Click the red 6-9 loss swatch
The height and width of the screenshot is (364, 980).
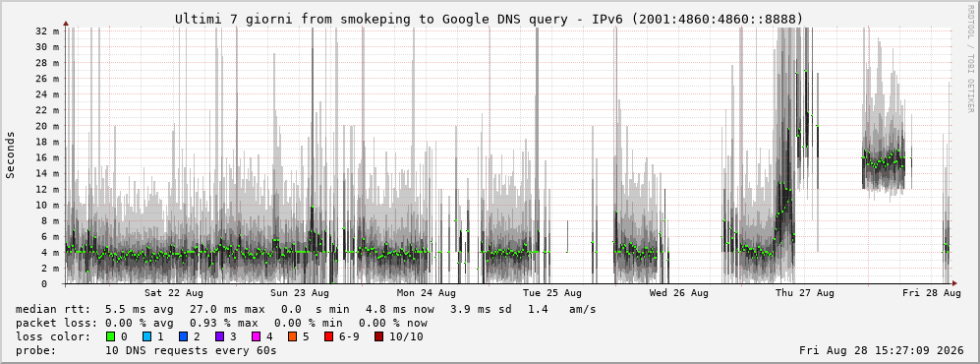tap(328, 336)
